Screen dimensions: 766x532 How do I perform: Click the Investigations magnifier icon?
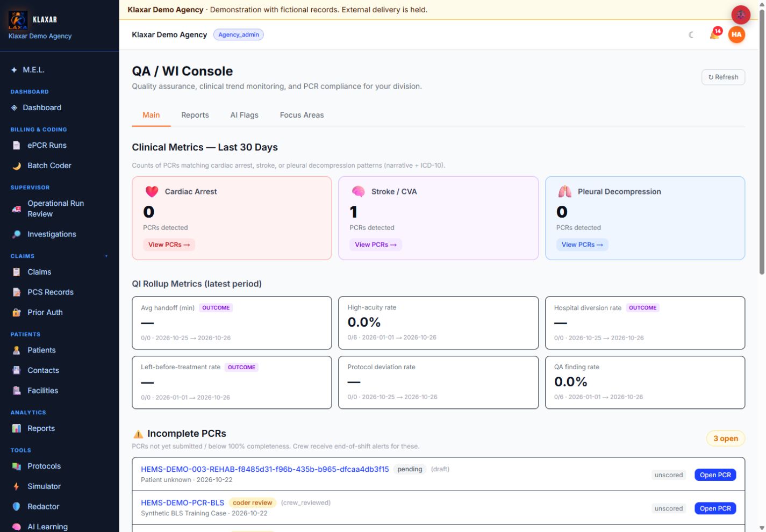pos(17,234)
